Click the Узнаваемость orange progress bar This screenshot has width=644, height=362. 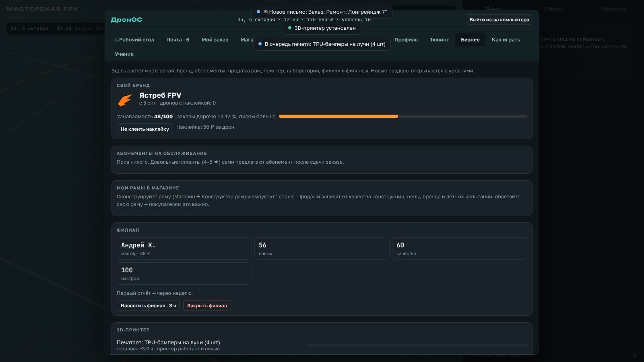pos(403,116)
